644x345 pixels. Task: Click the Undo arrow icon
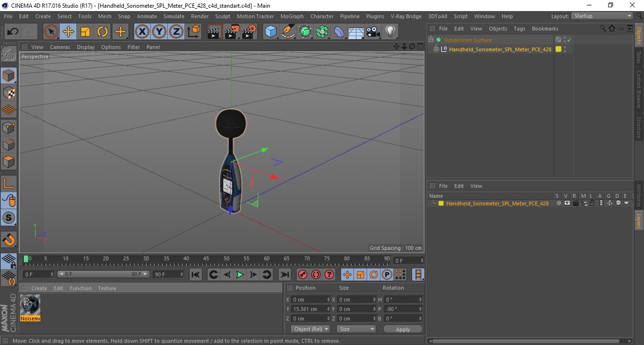coord(13,32)
